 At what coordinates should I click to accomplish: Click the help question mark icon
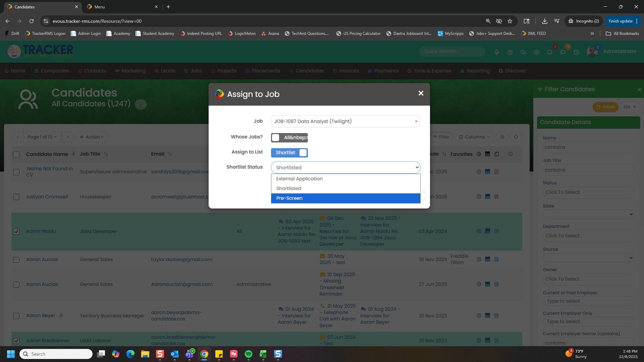[509, 52]
